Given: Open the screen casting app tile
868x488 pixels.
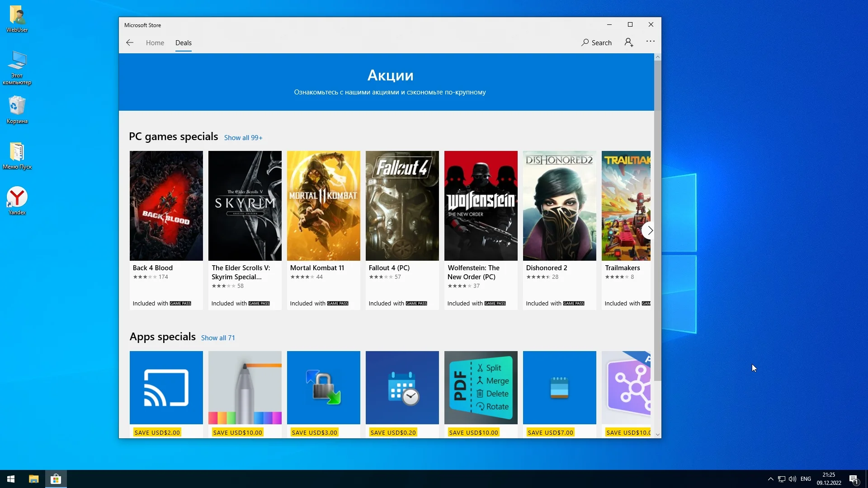Looking at the screenshot, I should (166, 388).
